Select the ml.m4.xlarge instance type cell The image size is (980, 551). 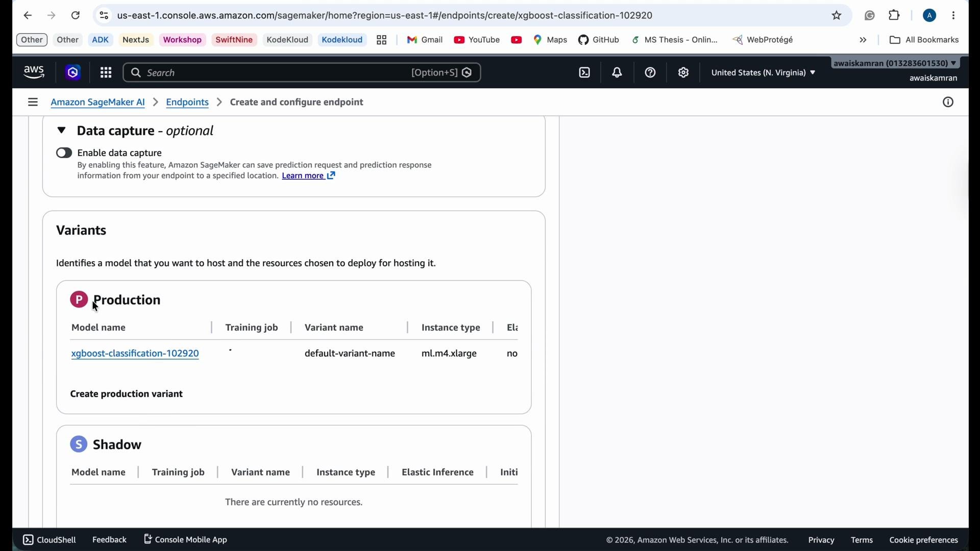449,354
